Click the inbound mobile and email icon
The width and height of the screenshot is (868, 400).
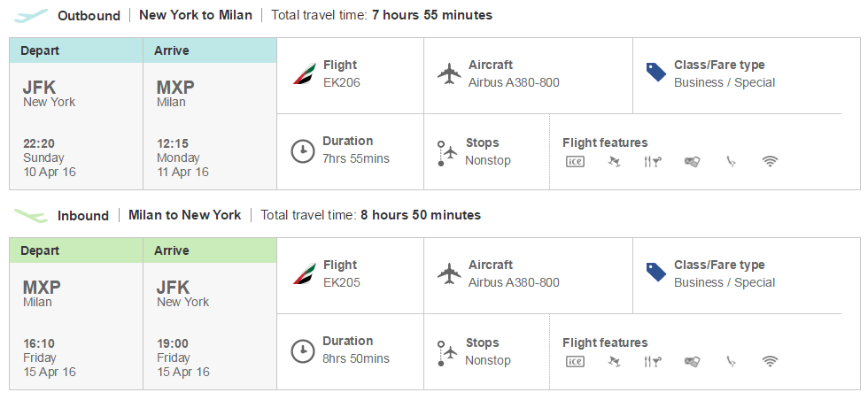pos(731,361)
